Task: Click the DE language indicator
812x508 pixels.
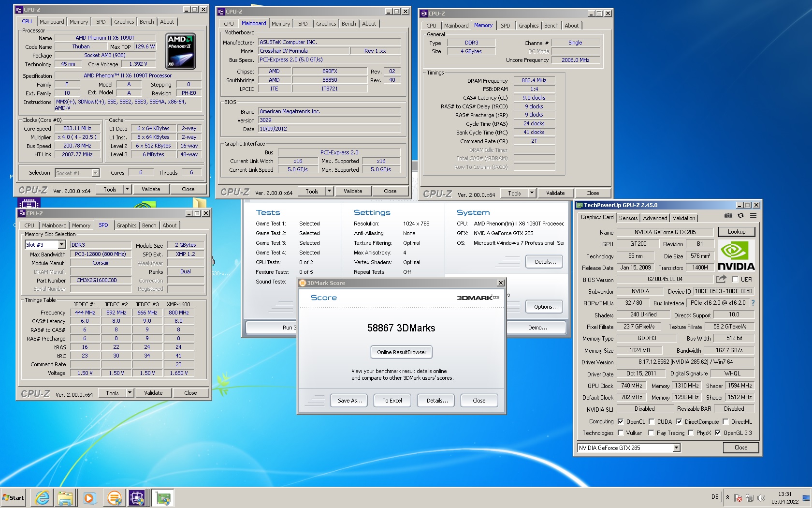Action: tap(715, 497)
